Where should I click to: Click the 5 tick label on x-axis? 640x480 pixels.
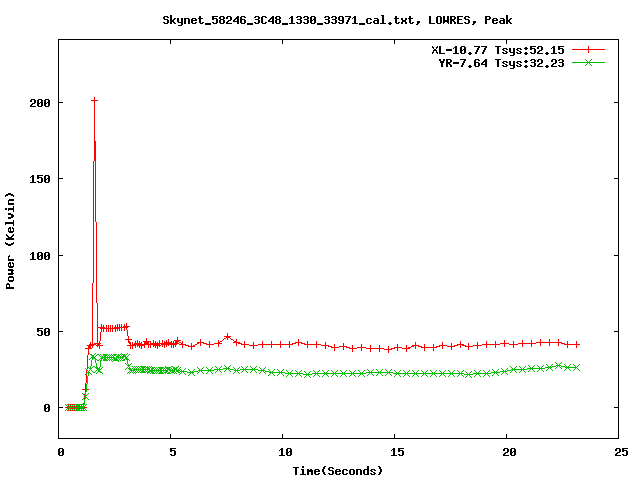pyautogui.click(x=173, y=452)
